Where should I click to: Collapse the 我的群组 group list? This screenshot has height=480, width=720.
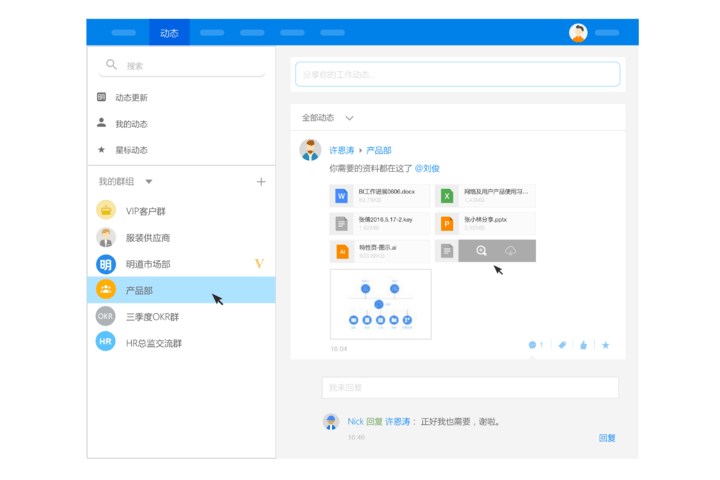pos(149,182)
